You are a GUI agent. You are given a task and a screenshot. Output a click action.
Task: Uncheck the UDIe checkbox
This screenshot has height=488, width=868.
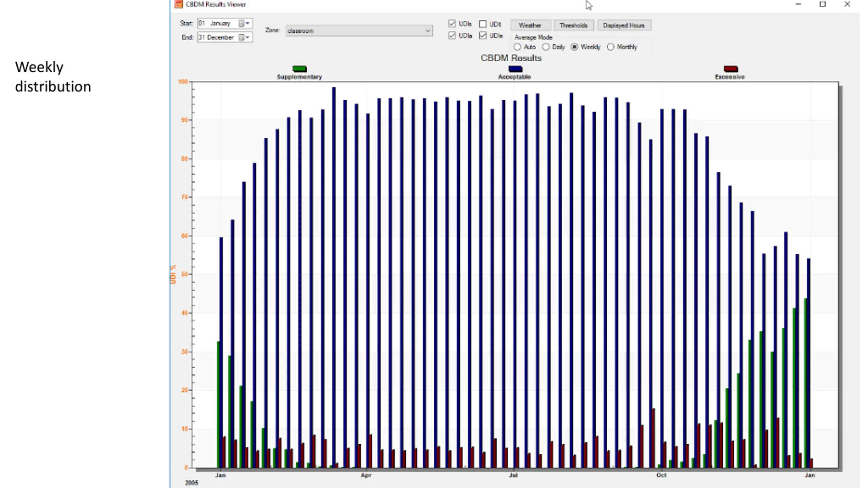[x=483, y=36]
